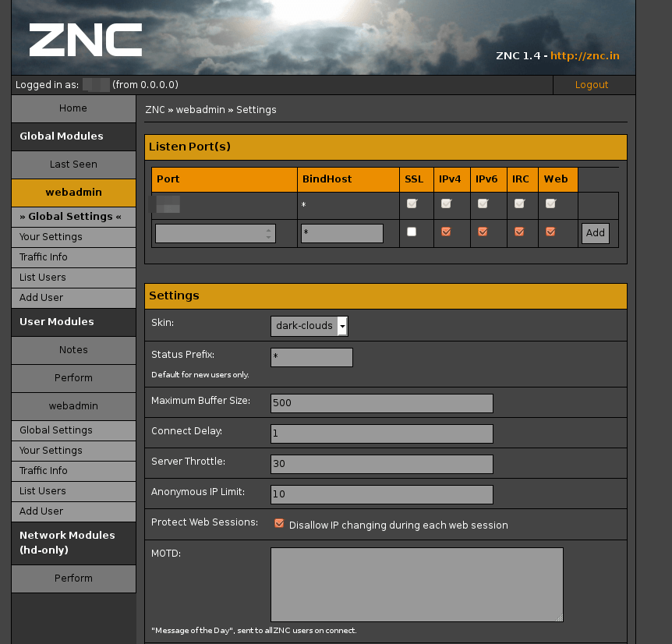Click the 'Default for new users only.' note
Viewport: 672px width, 644px height.
(200, 375)
